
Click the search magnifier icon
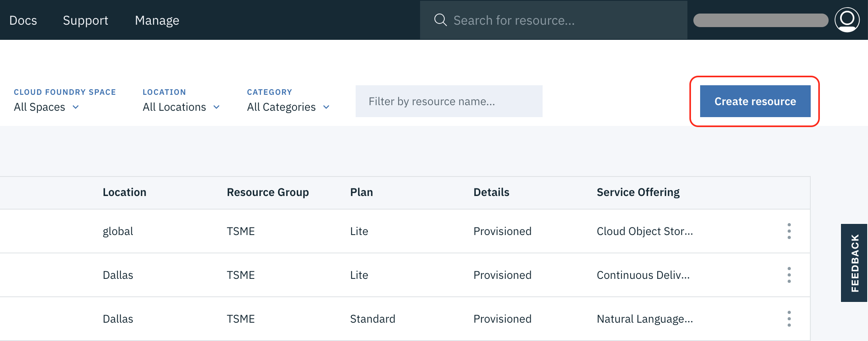tap(440, 20)
